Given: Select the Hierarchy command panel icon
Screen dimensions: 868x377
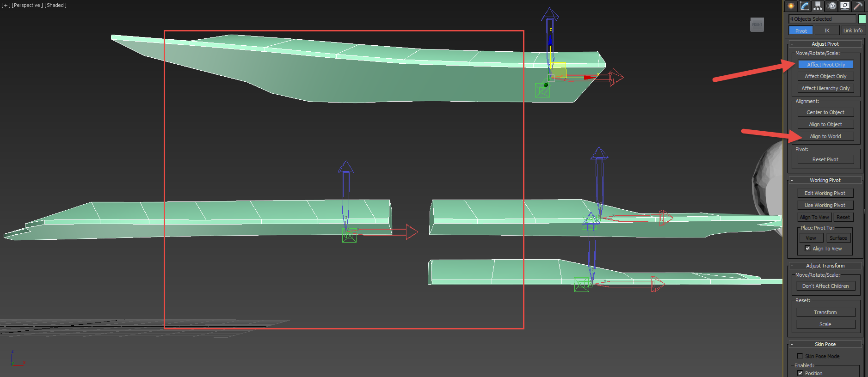Looking at the screenshot, I should tap(818, 6).
